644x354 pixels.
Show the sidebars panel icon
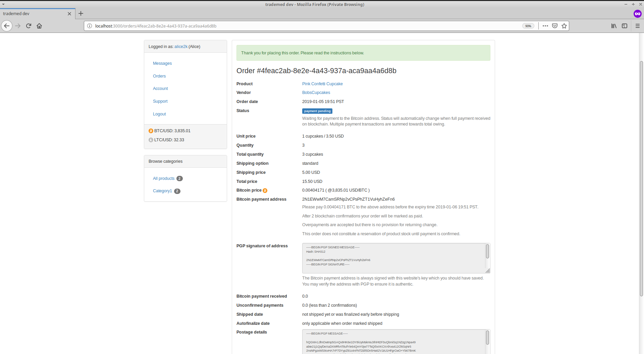(x=625, y=26)
